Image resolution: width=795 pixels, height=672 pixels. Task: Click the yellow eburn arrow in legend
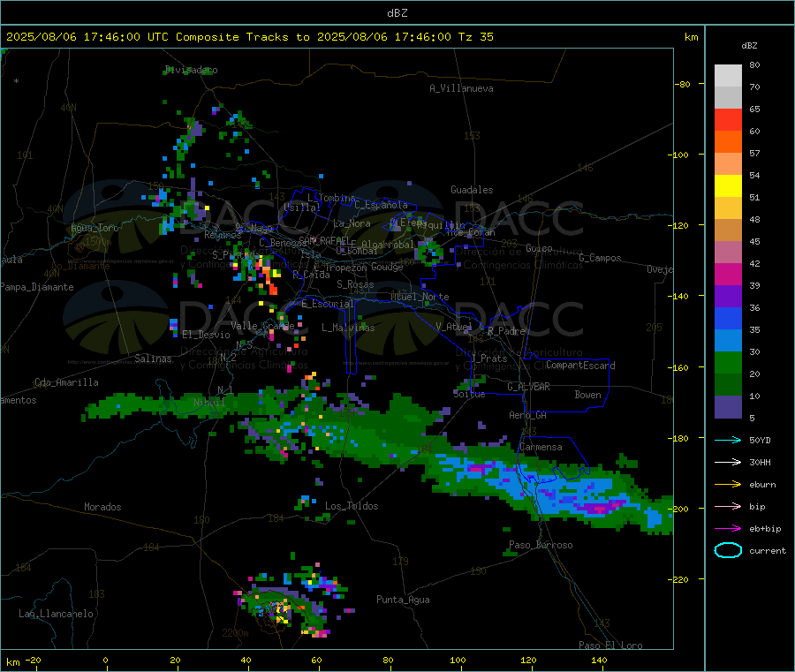728,485
